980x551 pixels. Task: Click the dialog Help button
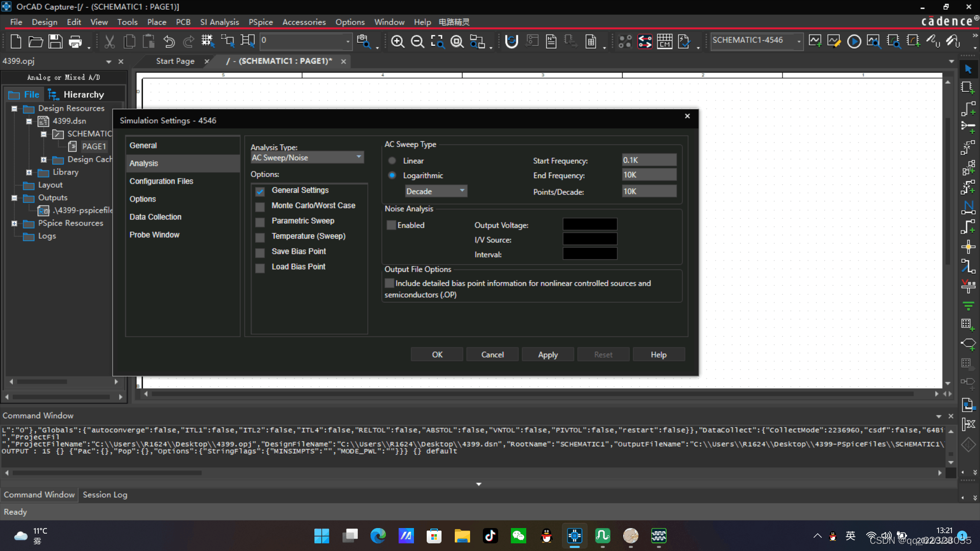[658, 355]
